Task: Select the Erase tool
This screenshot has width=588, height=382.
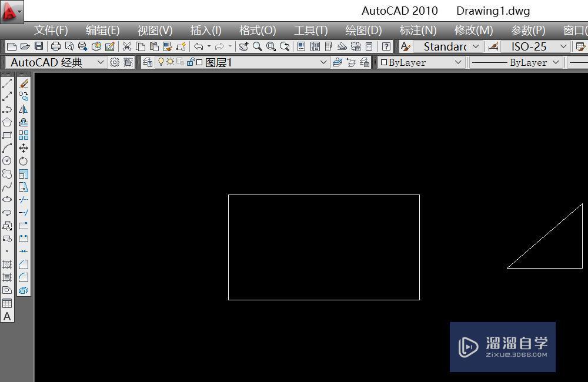Action: click(x=24, y=83)
